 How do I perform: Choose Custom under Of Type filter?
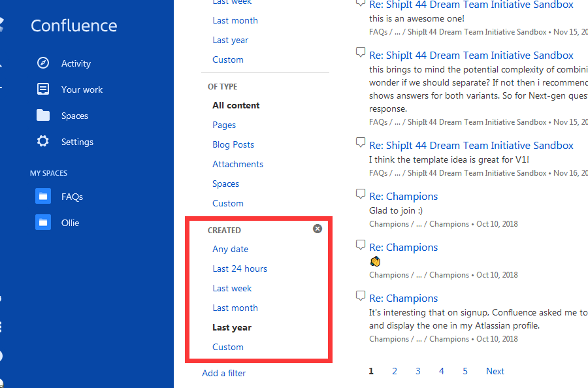[x=228, y=203]
